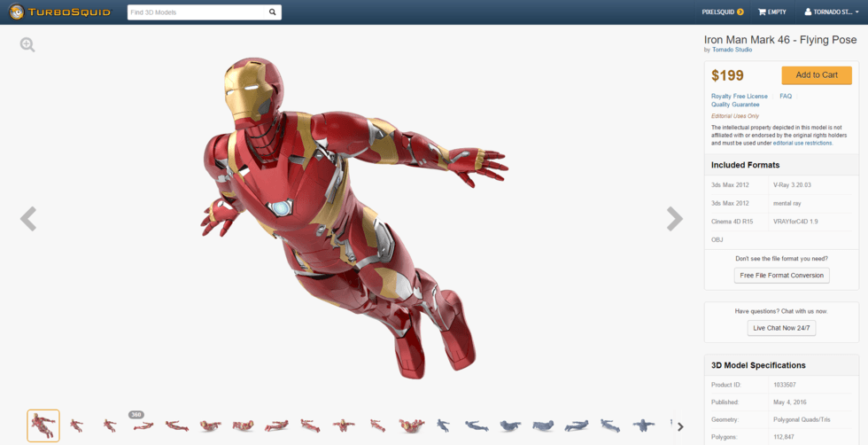Click the TurboSquid logo
This screenshot has width=868, height=445.
coord(60,12)
